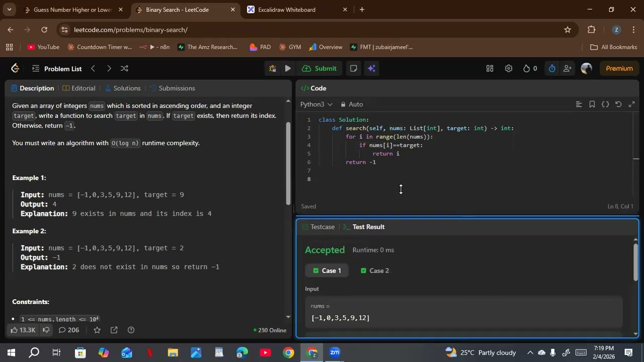644x362 pixels.
Task: Star the problem as favorite
Action: pyautogui.click(x=97, y=330)
